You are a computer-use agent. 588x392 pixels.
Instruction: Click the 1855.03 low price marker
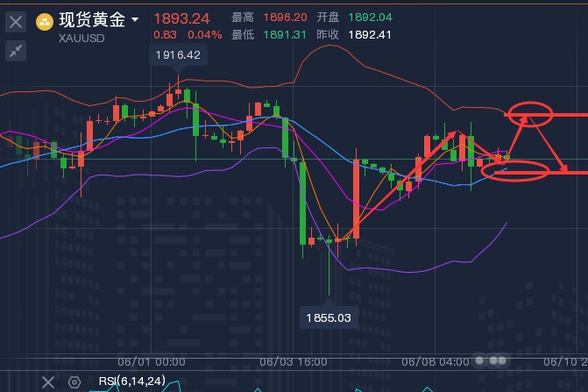pyautogui.click(x=329, y=317)
